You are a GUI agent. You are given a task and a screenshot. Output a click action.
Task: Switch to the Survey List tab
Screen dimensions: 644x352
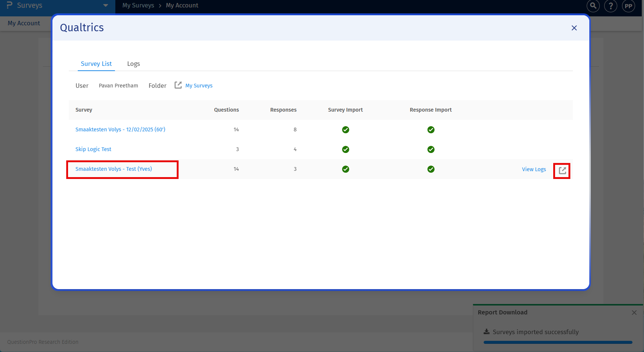pos(96,64)
